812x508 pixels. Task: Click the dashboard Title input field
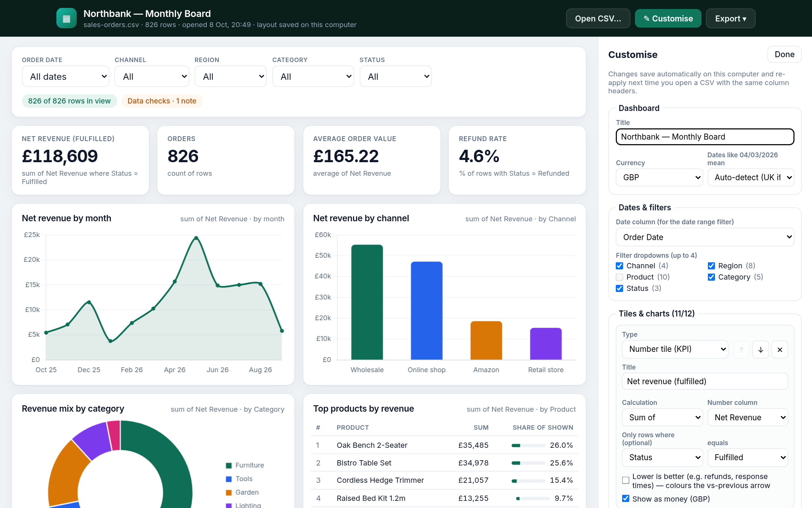(705, 137)
